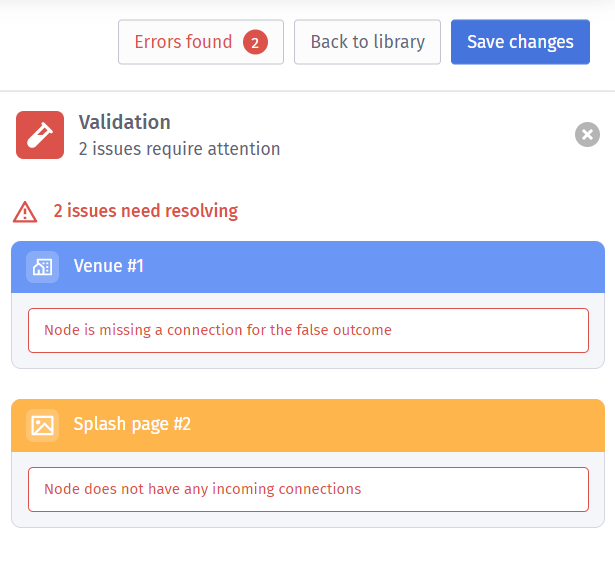Click the red test-tube Validation icon
This screenshot has width=615, height=562.
point(40,135)
